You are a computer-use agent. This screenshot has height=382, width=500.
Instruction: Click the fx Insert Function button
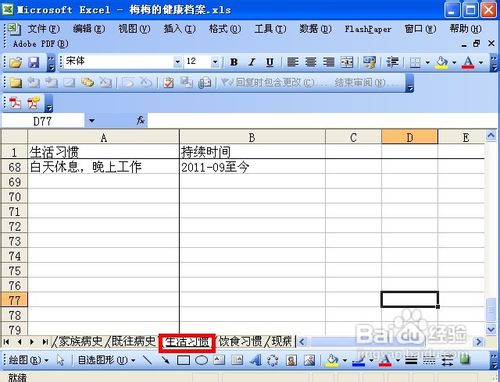(x=141, y=120)
